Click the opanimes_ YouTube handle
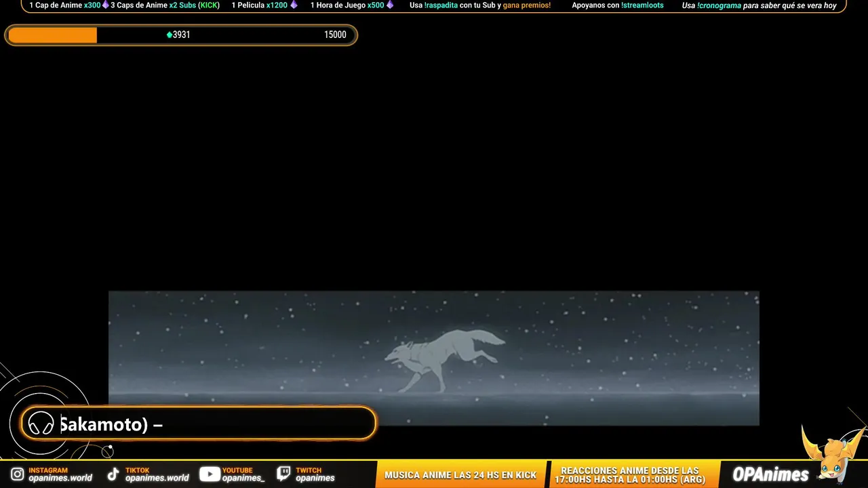 pos(243,478)
